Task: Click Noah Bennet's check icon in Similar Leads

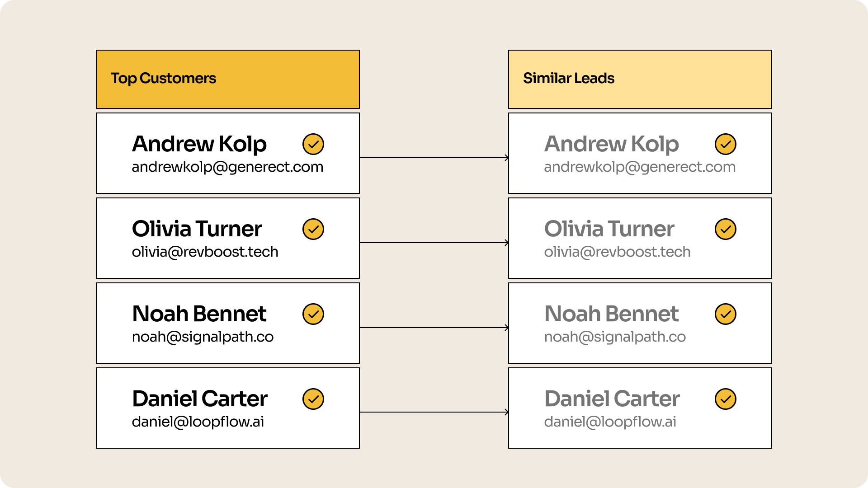Action: click(x=725, y=314)
